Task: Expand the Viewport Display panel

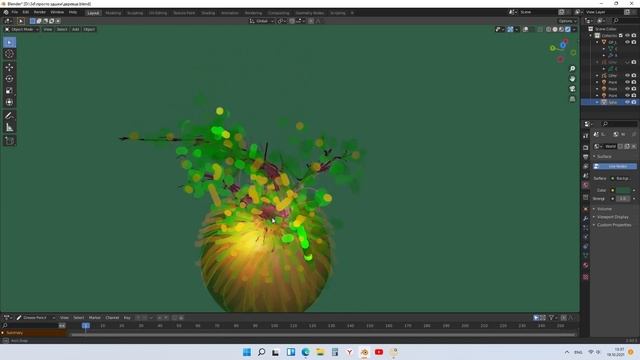Action: [x=612, y=217]
